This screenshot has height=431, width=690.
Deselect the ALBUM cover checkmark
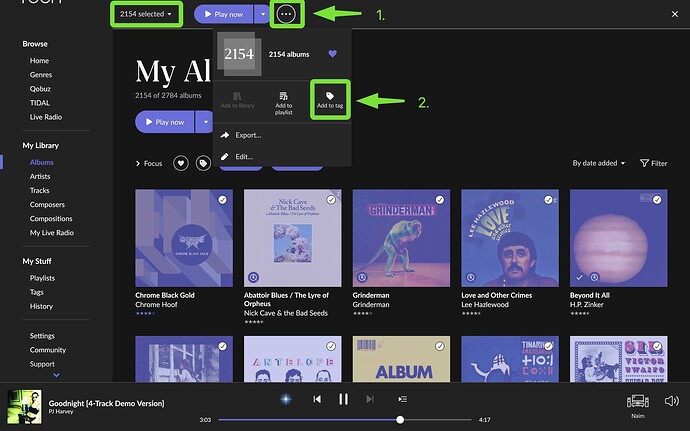coord(440,346)
